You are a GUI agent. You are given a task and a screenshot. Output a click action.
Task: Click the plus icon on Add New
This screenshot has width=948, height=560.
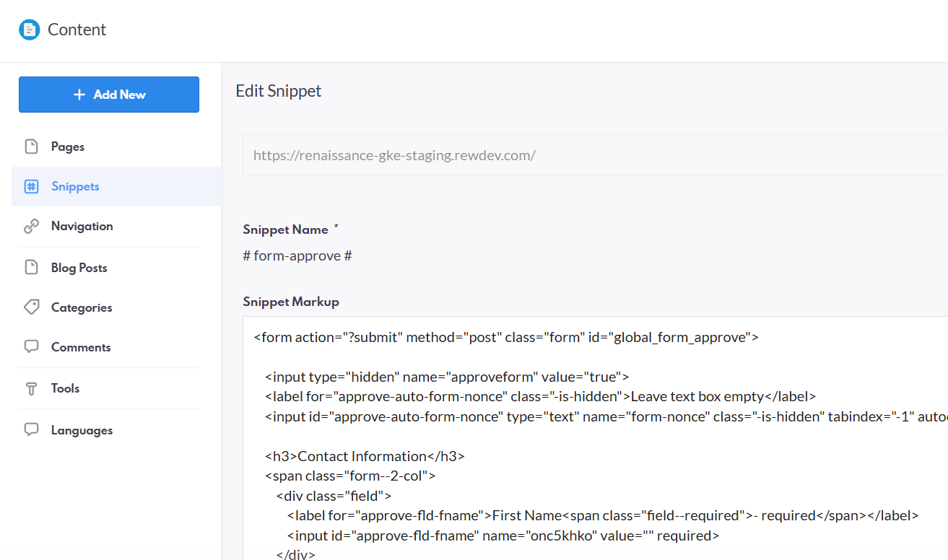point(79,95)
